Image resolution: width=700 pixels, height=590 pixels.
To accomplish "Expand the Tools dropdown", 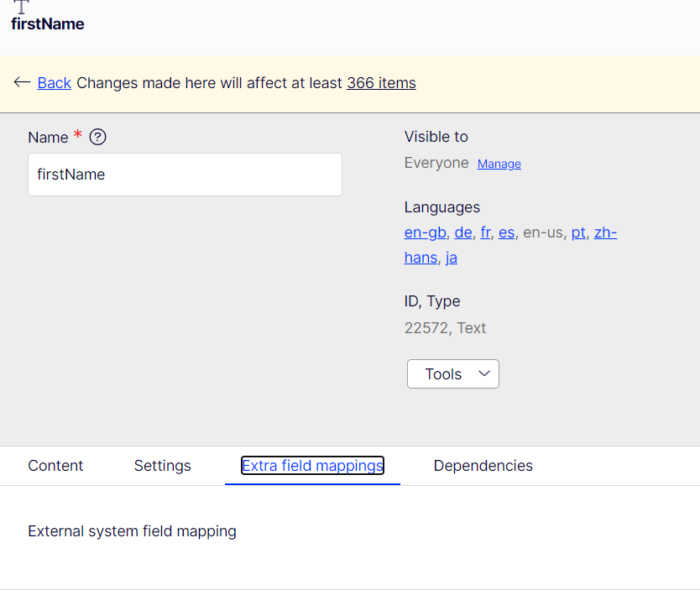I will click(x=452, y=374).
